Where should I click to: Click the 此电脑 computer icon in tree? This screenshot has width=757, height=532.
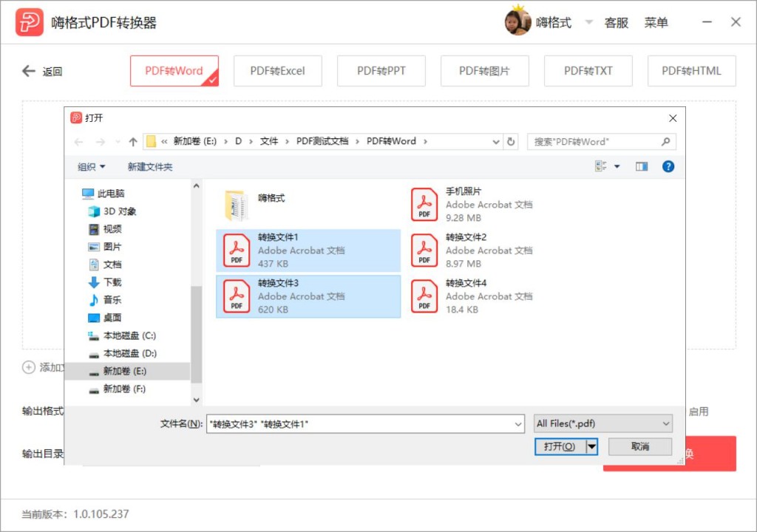pos(88,194)
